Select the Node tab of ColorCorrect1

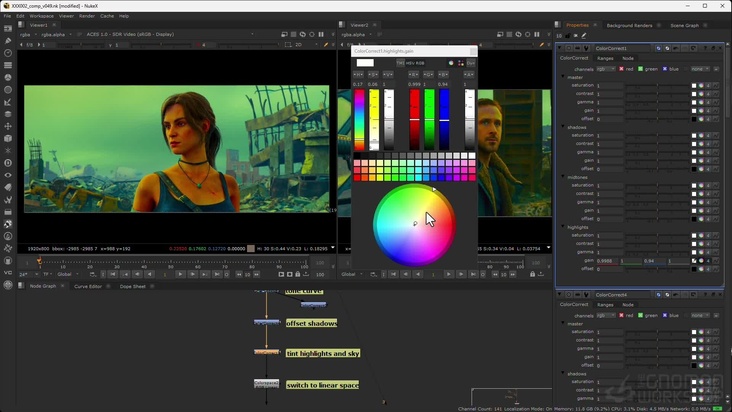[628, 58]
